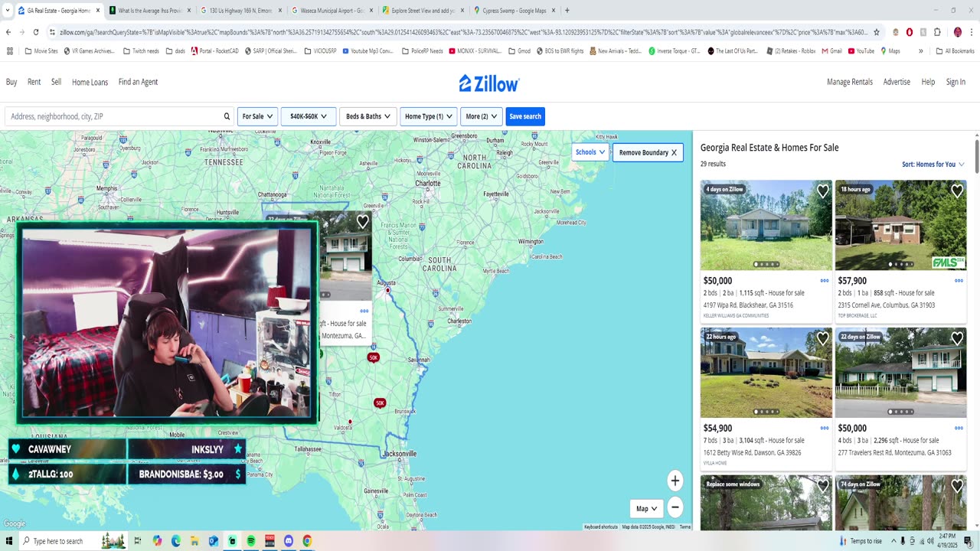Open the Map type selector
Screen dimensions: 980x551
coord(646,508)
